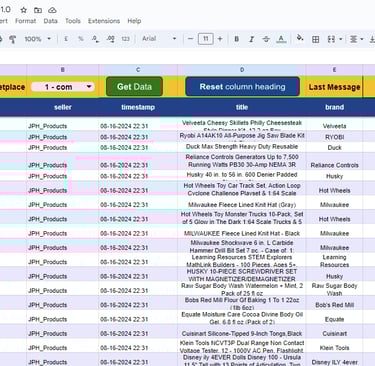Open the Arial font dropdown
Image resolution: width=375 pixels, height=366 pixels.
click(x=159, y=39)
